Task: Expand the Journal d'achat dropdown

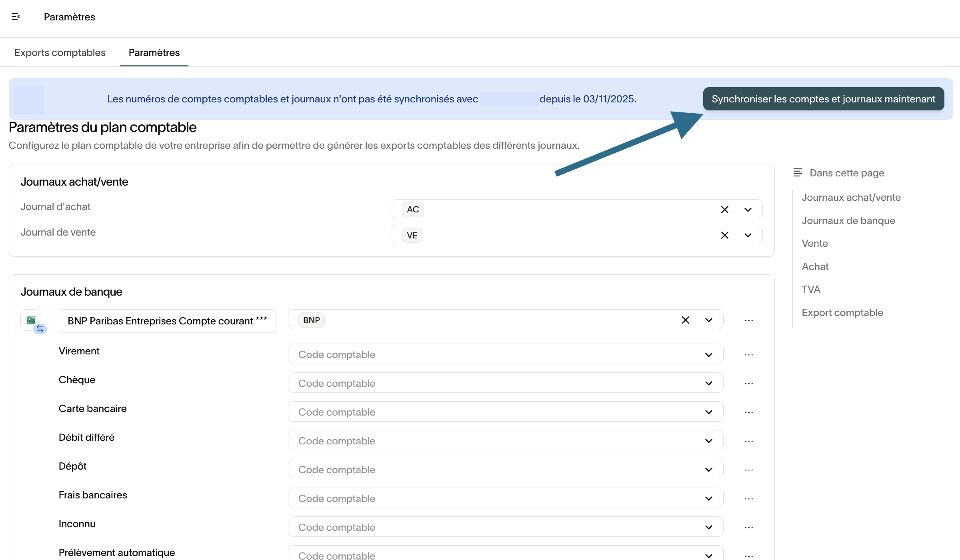Action: (748, 210)
